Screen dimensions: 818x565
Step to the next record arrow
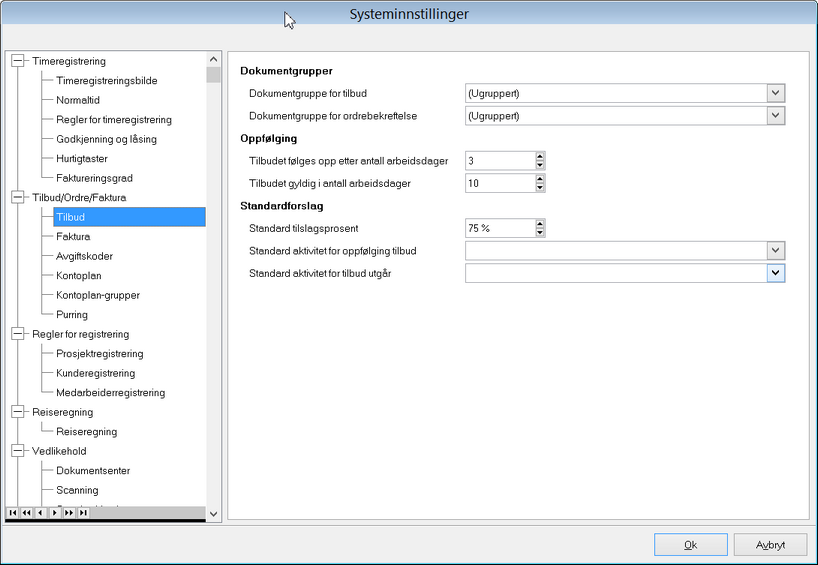pyautogui.click(x=55, y=513)
